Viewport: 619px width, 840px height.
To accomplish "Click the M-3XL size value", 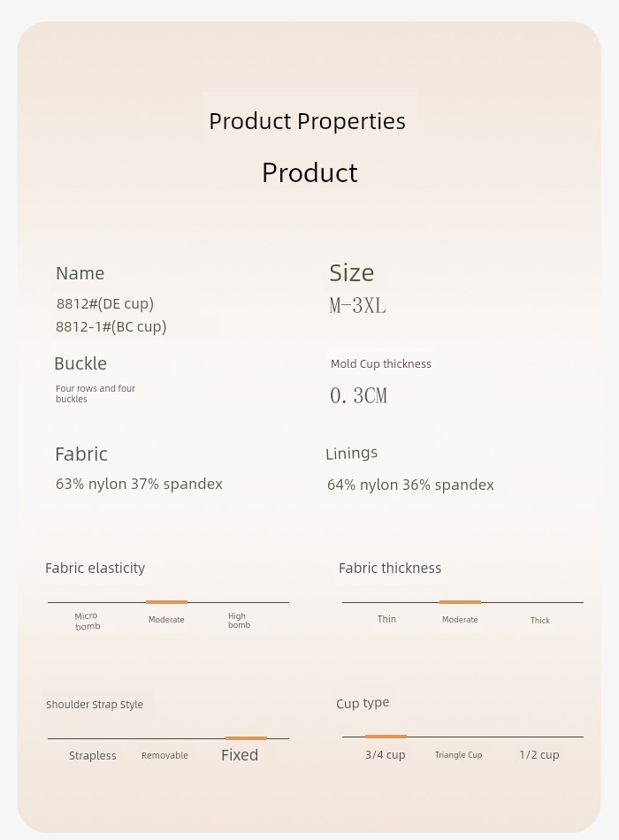I will tap(357, 306).
